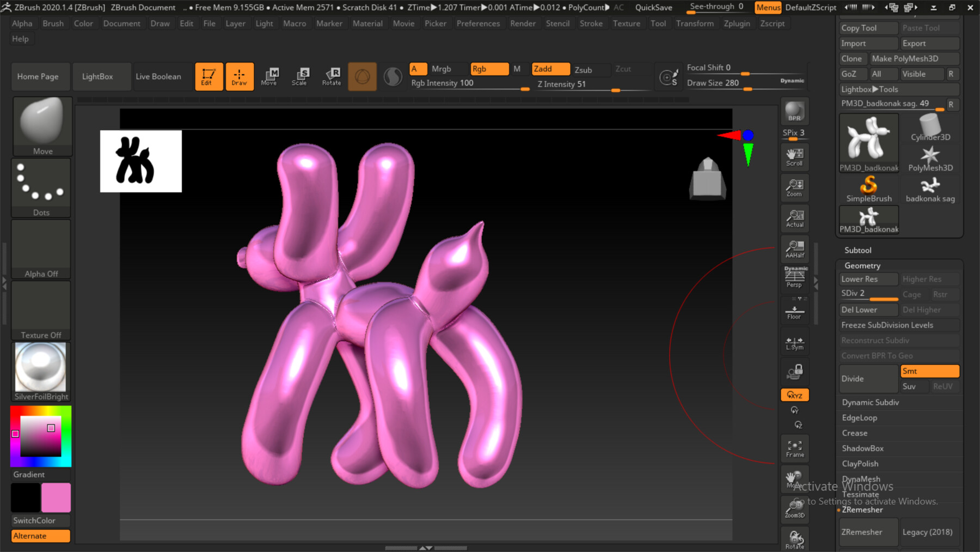Select the Move brush
Screen dimensions: 980x552
point(41,125)
